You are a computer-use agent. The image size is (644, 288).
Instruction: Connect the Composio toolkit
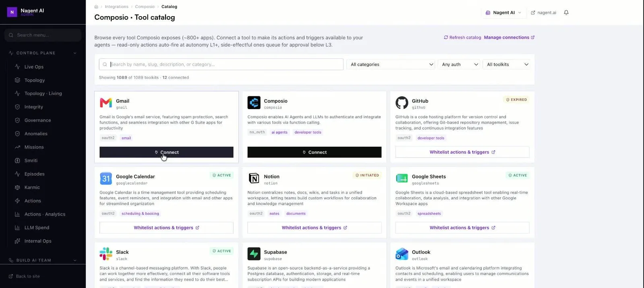[314, 152]
